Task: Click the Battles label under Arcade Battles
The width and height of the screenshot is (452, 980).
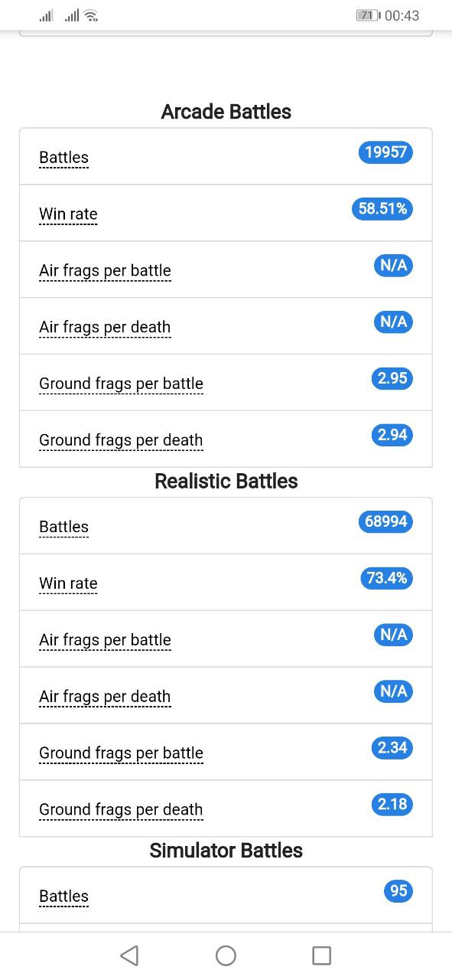Action: pyautogui.click(x=63, y=158)
